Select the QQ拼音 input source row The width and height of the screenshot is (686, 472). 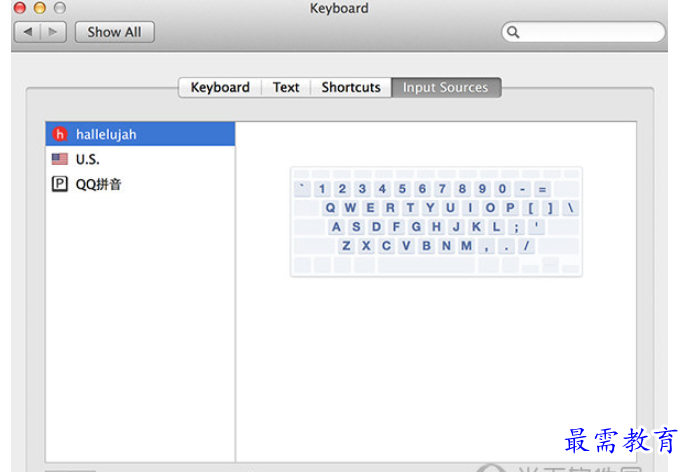click(x=140, y=184)
